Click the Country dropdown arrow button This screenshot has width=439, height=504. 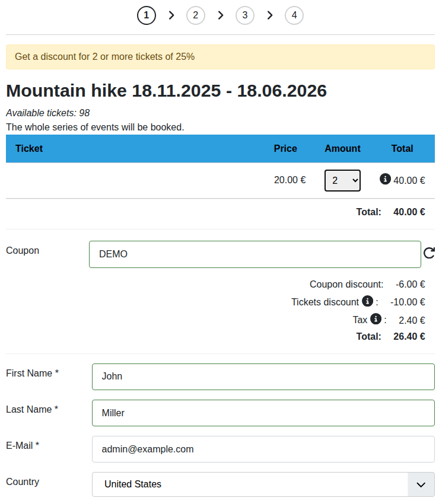[x=421, y=484]
